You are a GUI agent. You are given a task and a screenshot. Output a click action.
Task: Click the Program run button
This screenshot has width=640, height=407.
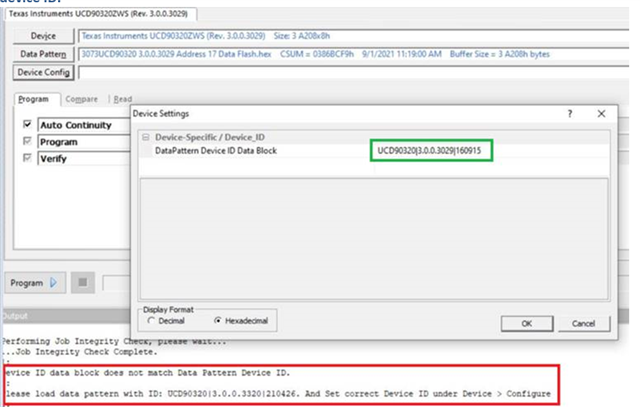click(35, 282)
